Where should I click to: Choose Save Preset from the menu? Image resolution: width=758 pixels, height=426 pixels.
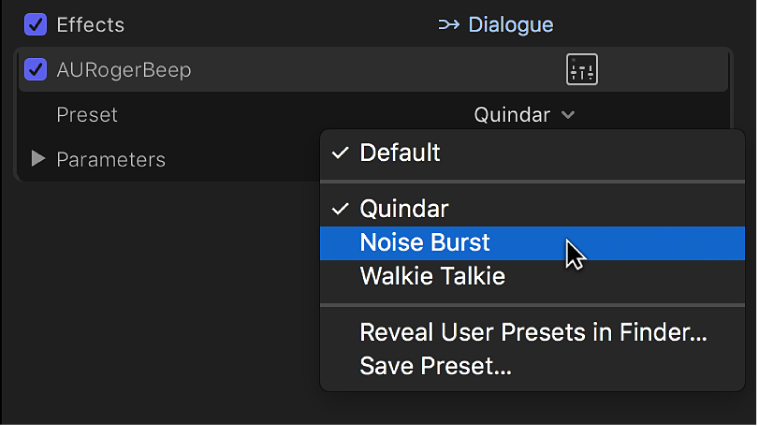435,366
